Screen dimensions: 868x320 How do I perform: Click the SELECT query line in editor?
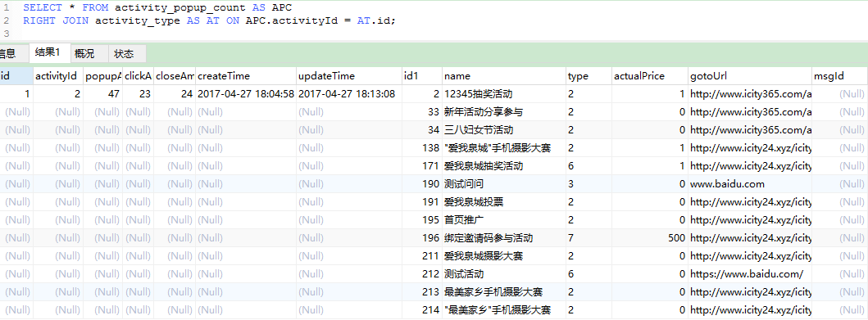[157, 8]
